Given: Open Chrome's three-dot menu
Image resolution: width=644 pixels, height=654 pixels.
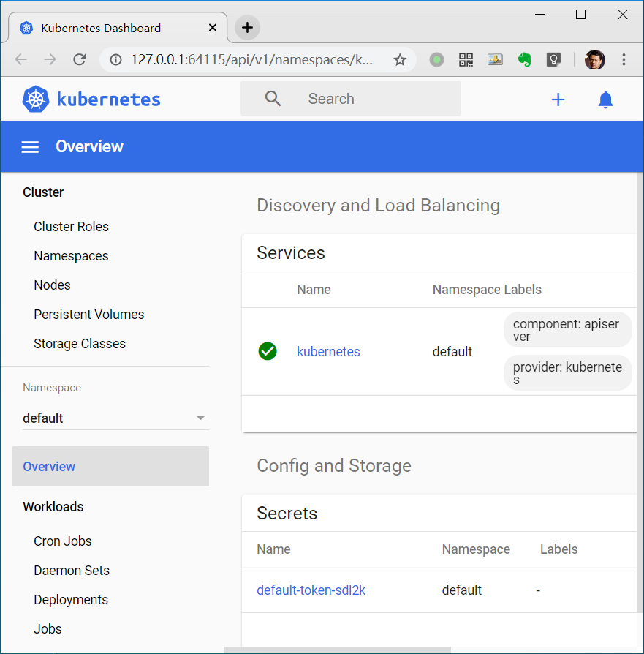Looking at the screenshot, I should (x=624, y=60).
